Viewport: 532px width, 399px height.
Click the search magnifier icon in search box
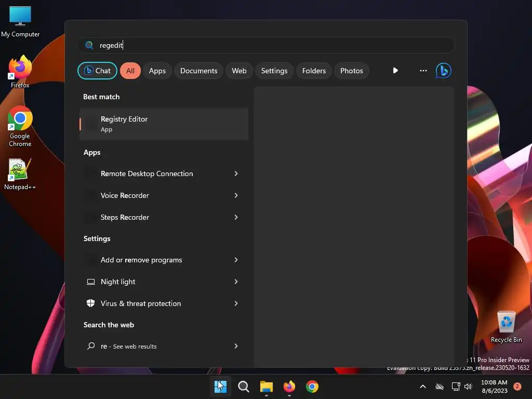pyautogui.click(x=89, y=45)
